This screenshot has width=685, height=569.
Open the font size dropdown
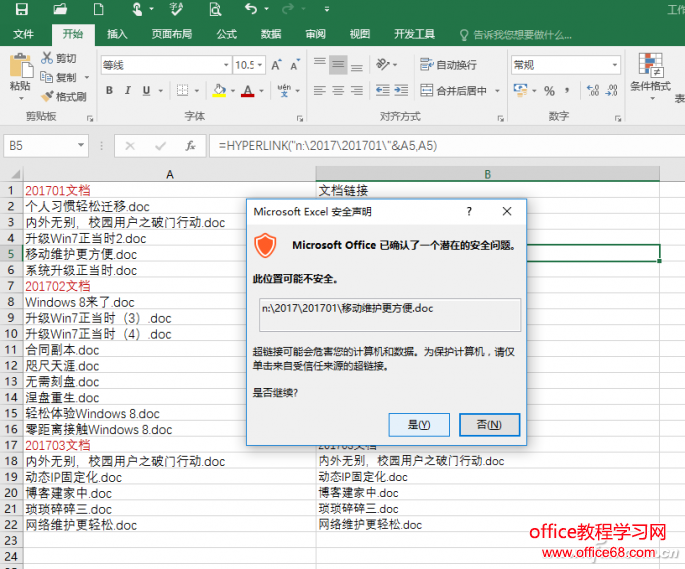[x=263, y=65]
